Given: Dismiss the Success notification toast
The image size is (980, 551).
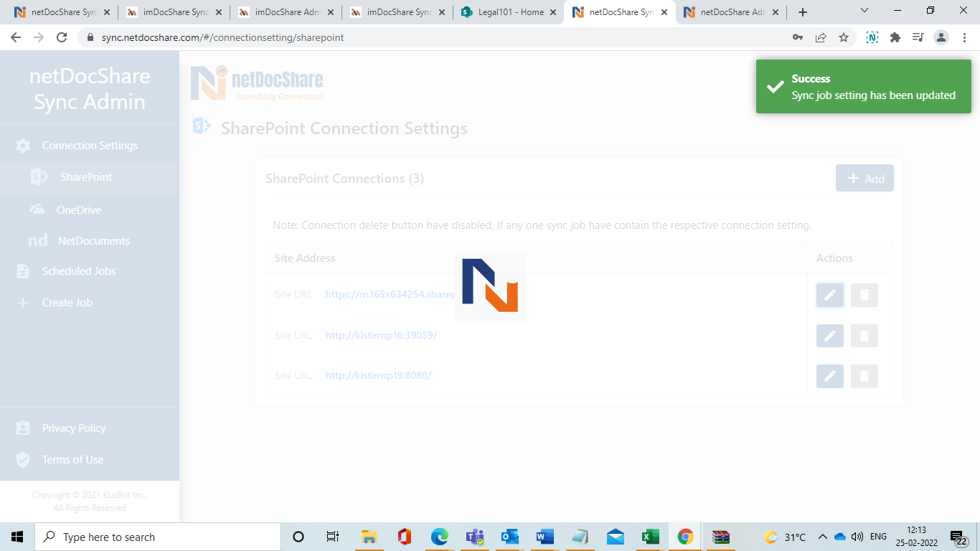Looking at the screenshot, I should (x=864, y=87).
